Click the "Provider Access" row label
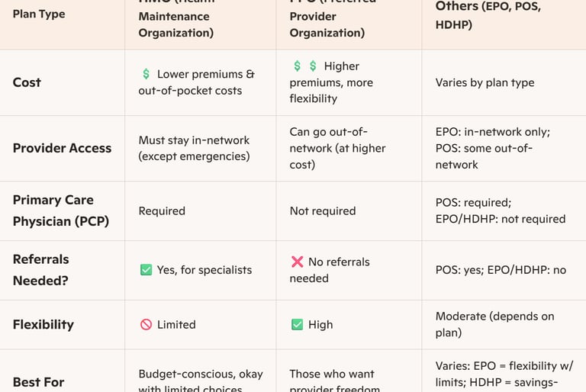Image resolution: width=586 pixels, height=392 pixels. point(62,148)
